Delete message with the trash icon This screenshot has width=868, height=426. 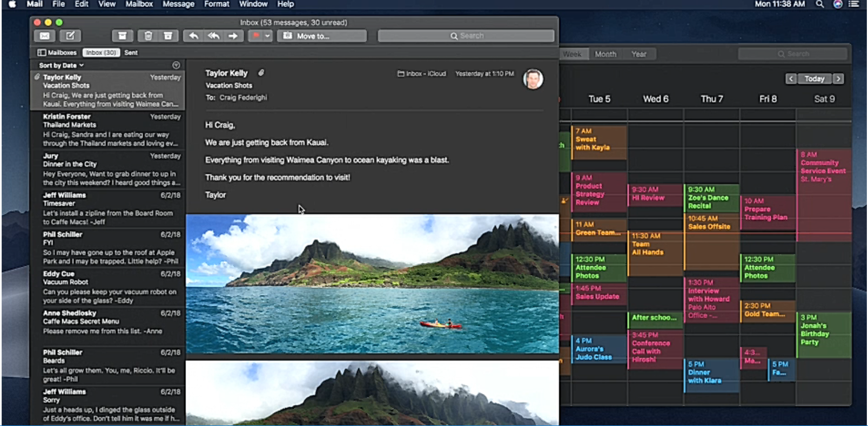click(x=148, y=36)
